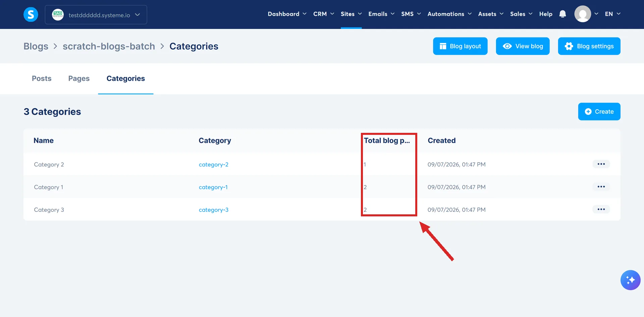Expand the SMS menu
This screenshot has height=317, width=644.
[411, 14]
